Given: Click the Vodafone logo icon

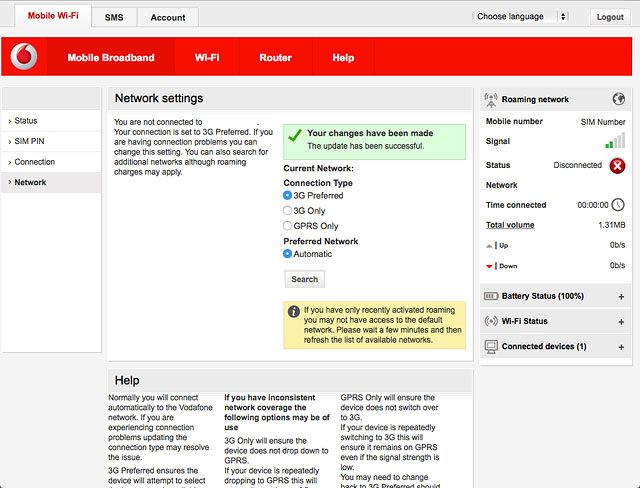Looking at the screenshot, I should 24,58.
